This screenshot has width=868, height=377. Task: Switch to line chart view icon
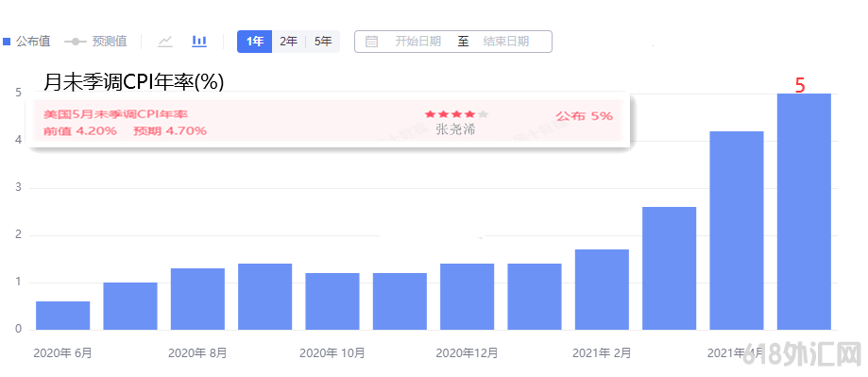[165, 42]
